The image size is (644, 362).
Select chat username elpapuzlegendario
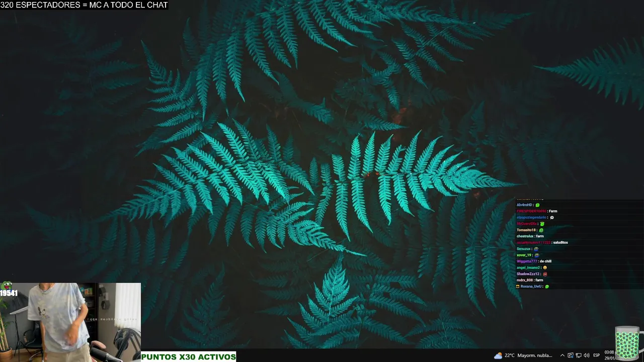531,218
